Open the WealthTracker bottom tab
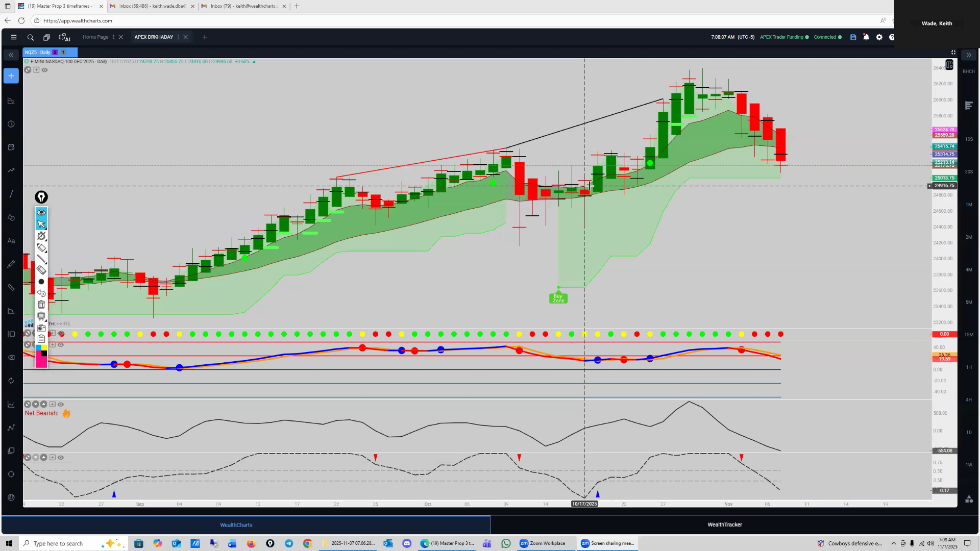The width and height of the screenshot is (980, 551). [724, 524]
